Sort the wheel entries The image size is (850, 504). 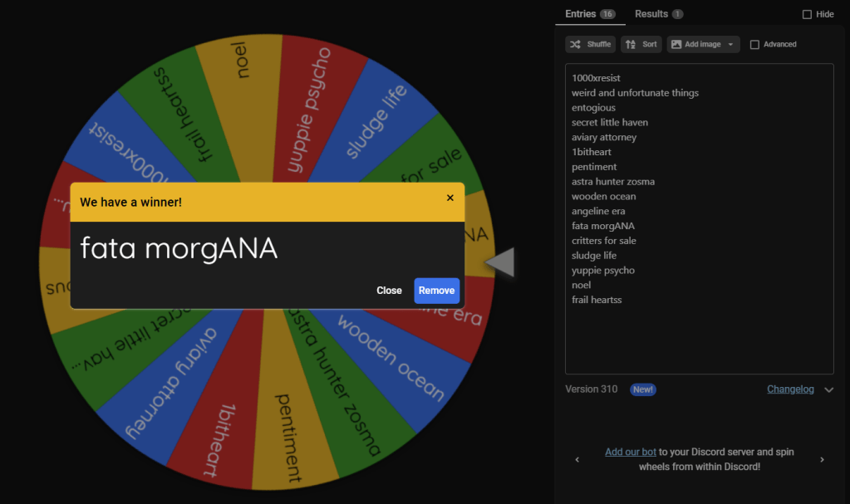pos(641,44)
